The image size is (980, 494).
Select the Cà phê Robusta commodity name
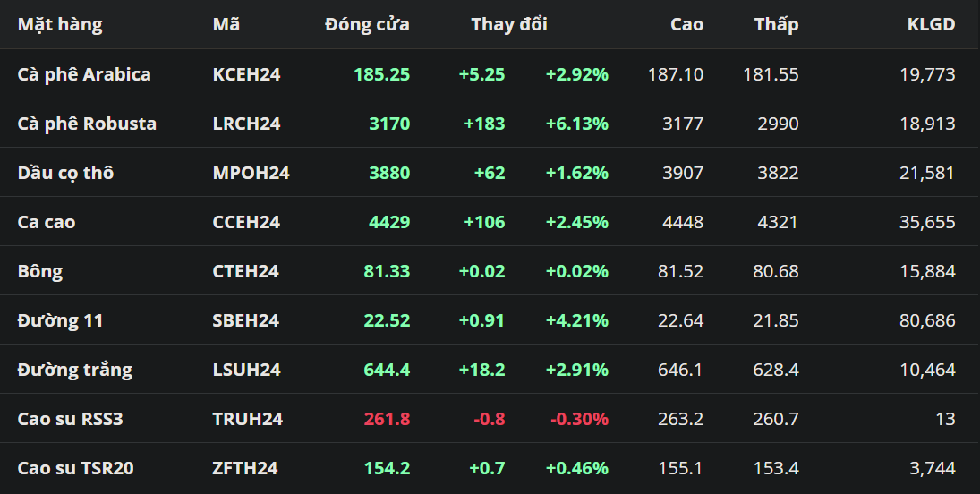(x=87, y=123)
